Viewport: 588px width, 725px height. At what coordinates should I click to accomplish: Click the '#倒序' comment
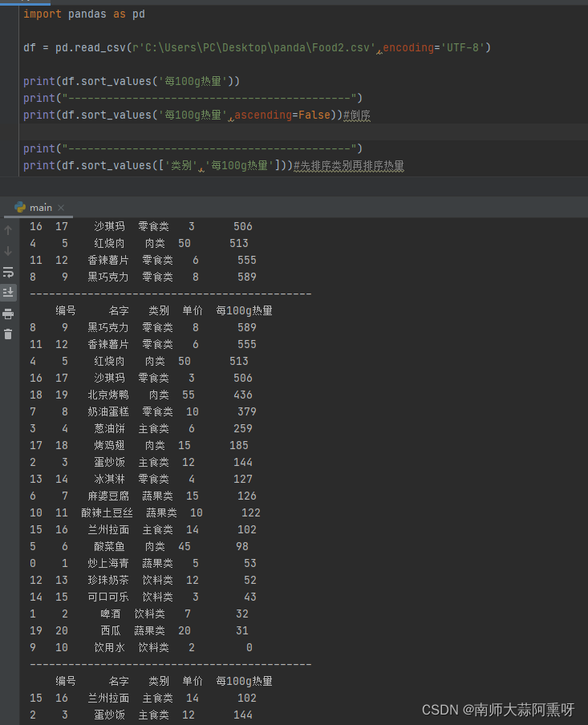click(x=357, y=115)
